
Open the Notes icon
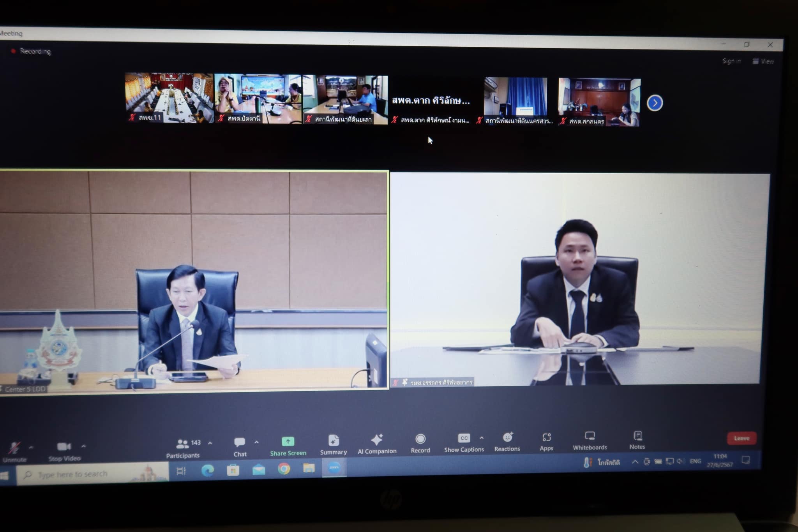(637, 435)
